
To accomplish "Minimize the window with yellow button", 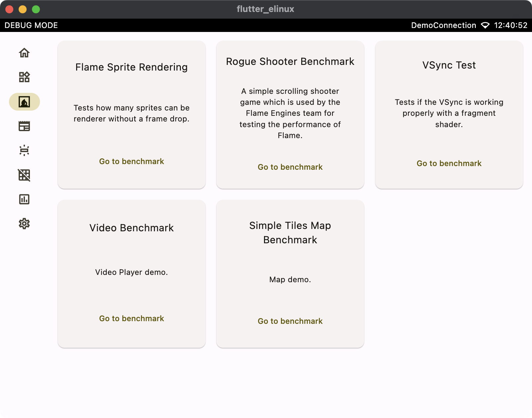I will 23,9.
